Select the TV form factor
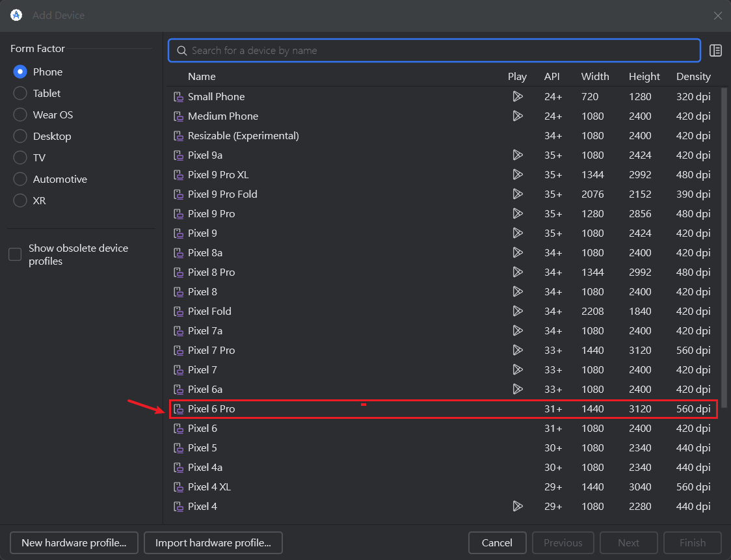 pos(20,157)
